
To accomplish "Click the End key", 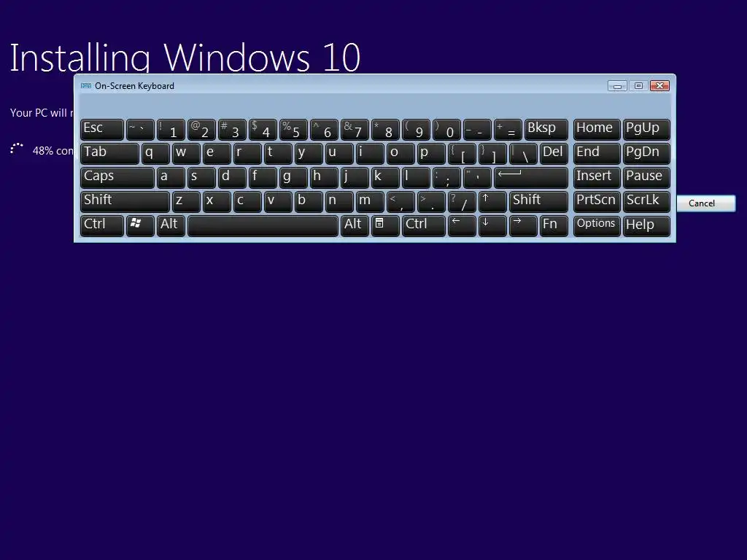I will point(597,153).
